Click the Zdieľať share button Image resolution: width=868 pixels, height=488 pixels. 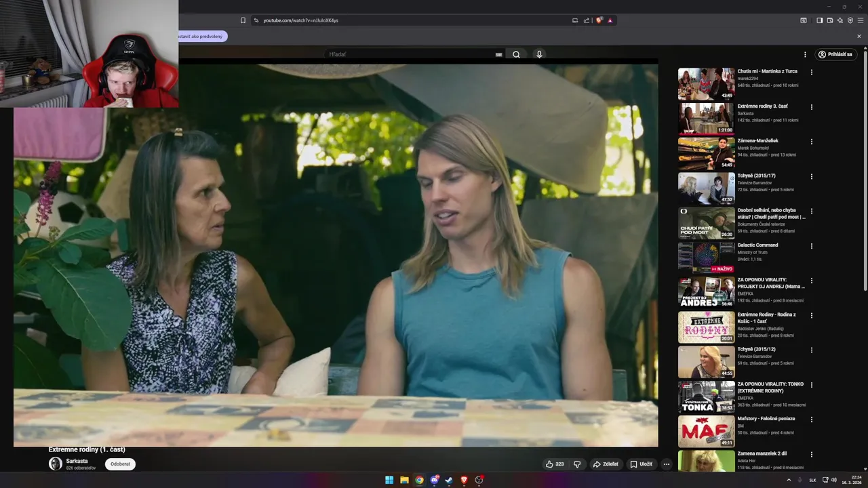(606, 464)
